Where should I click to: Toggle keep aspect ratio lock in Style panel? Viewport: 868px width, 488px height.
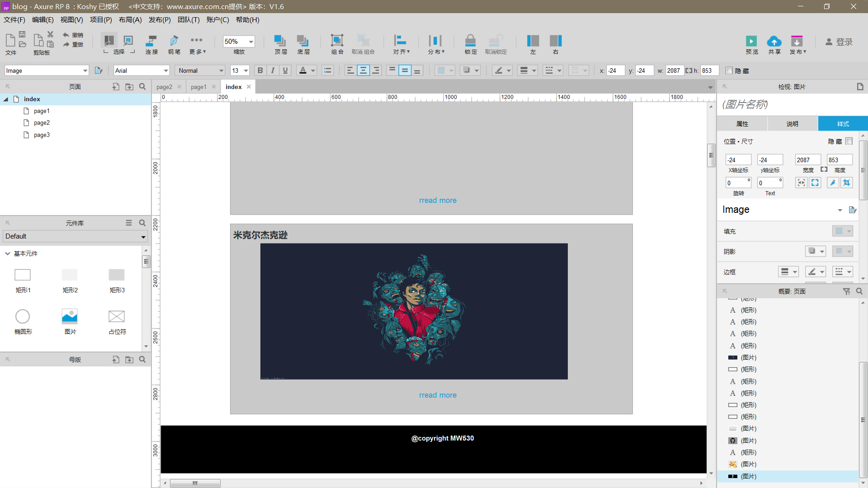point(824,169)
